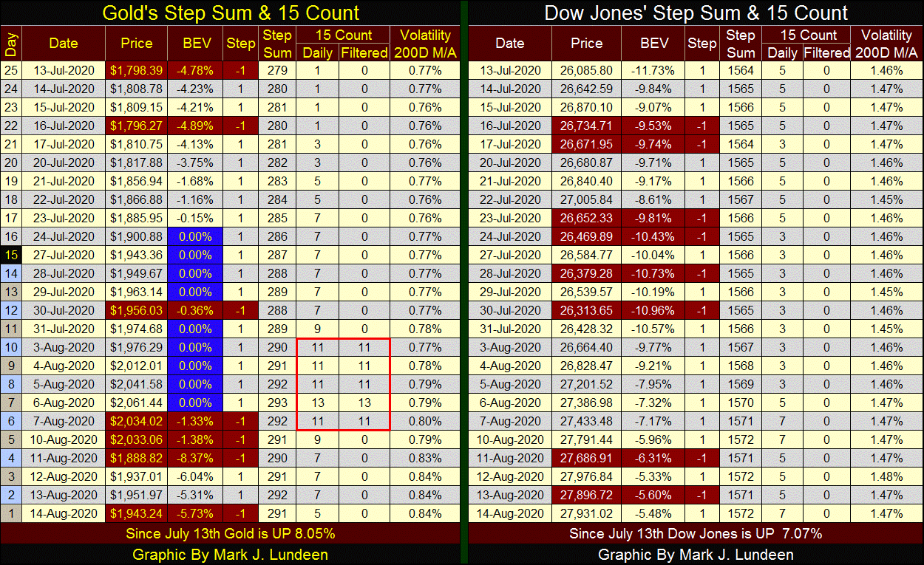Image resolution: width=924 pixels, height=565 pixels.
Task: Click gold BEV value "-5.73%"
Action: point(196,513)
